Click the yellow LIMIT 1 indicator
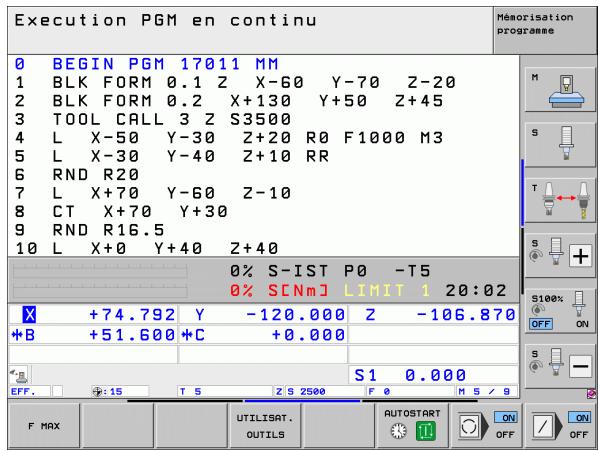598x451 pixels. (x=387, y=291)
